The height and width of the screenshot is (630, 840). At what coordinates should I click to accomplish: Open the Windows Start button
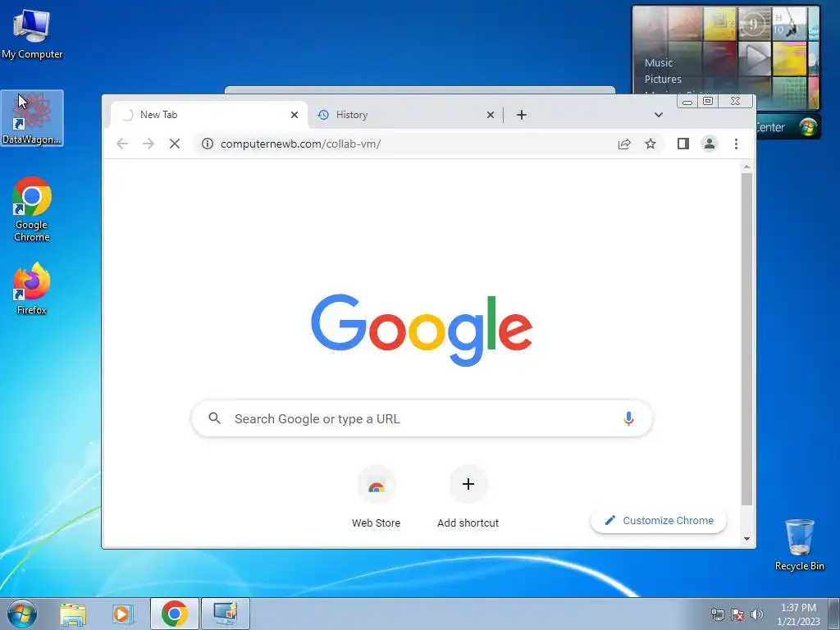(x=22, y=614)
